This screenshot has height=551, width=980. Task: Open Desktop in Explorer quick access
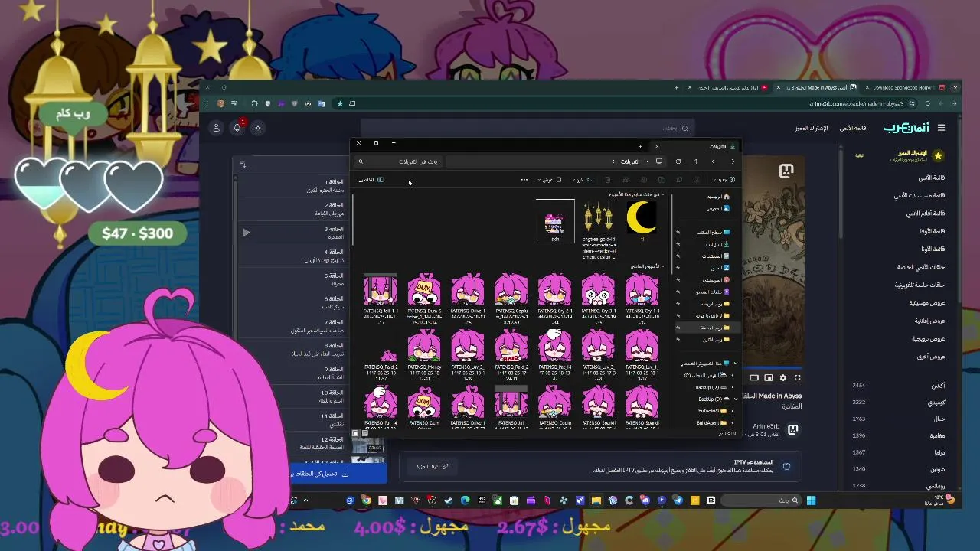click(x=714, y=232)
